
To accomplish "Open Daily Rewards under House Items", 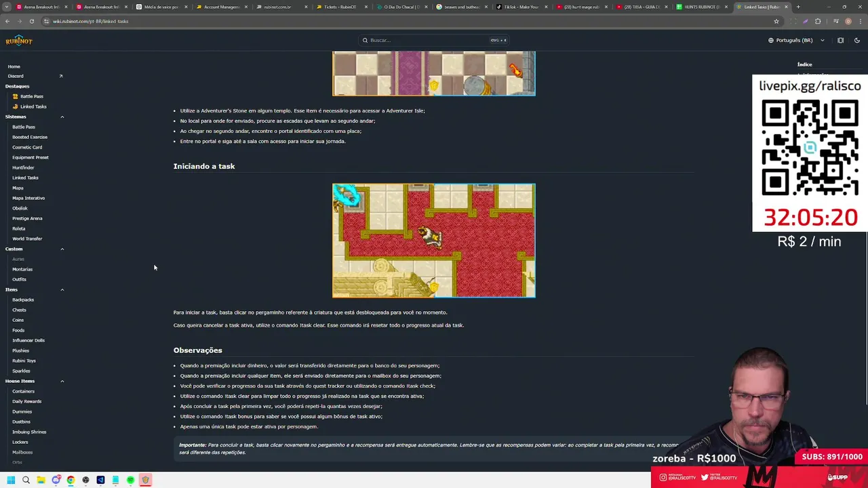I will click(x=27, y=401).
